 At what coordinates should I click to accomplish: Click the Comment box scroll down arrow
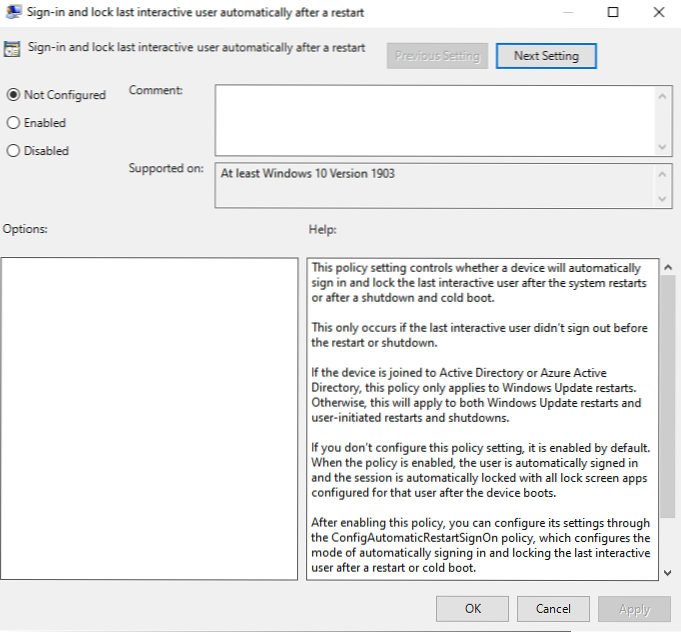[663, 145]
